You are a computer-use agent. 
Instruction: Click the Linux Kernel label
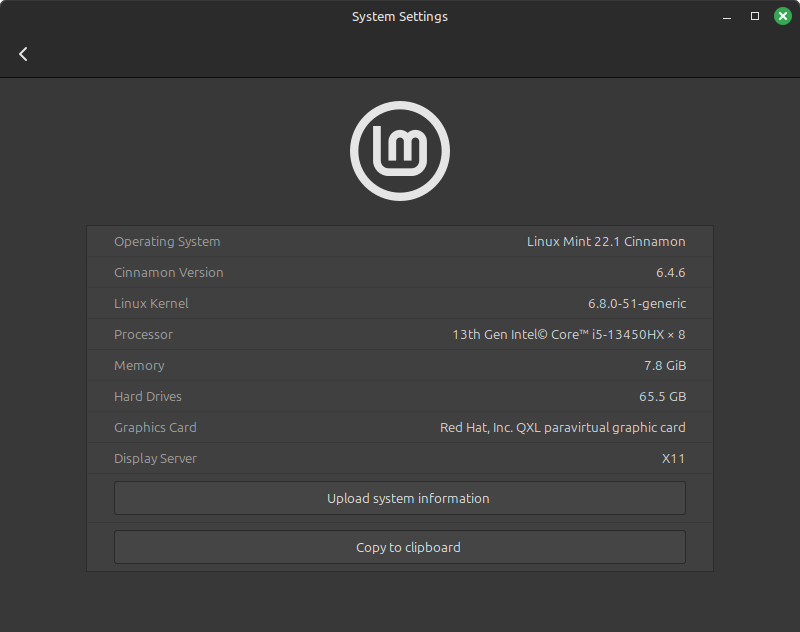tap(151, 303)
